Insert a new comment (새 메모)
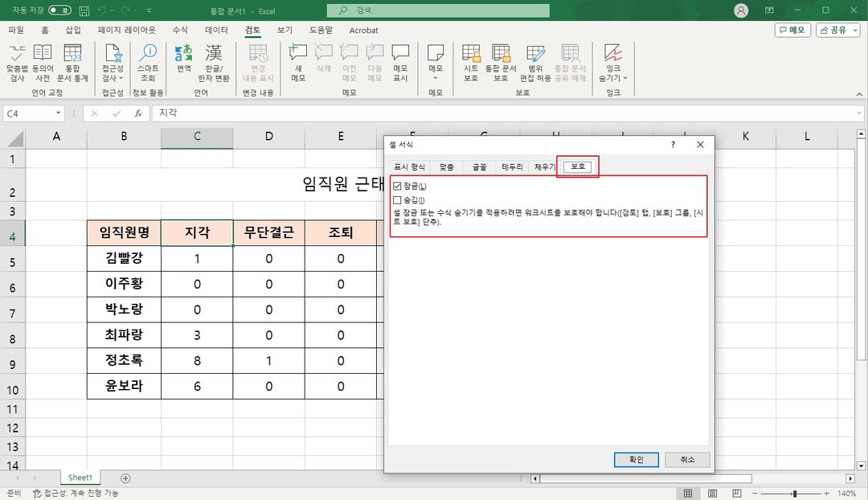 coord(298,64)
